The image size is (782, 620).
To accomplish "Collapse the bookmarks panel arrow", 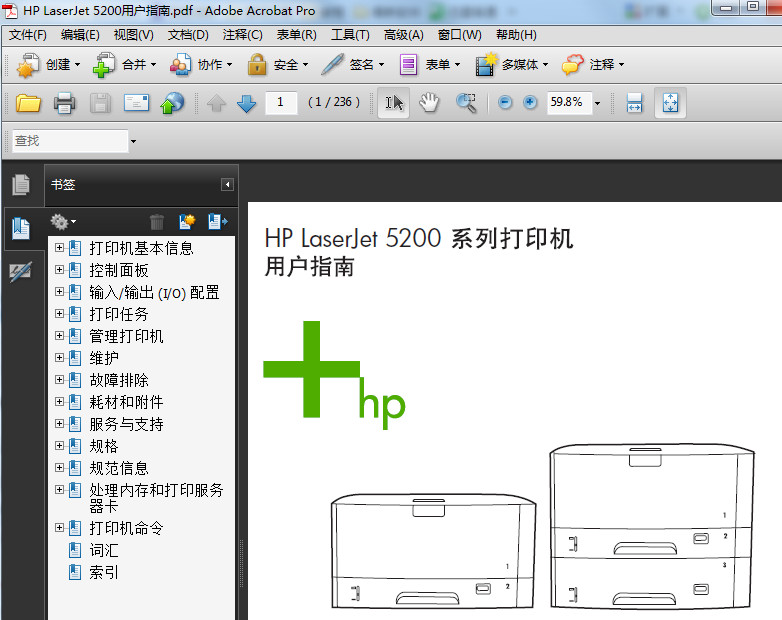I will click(x=227, y=185).
